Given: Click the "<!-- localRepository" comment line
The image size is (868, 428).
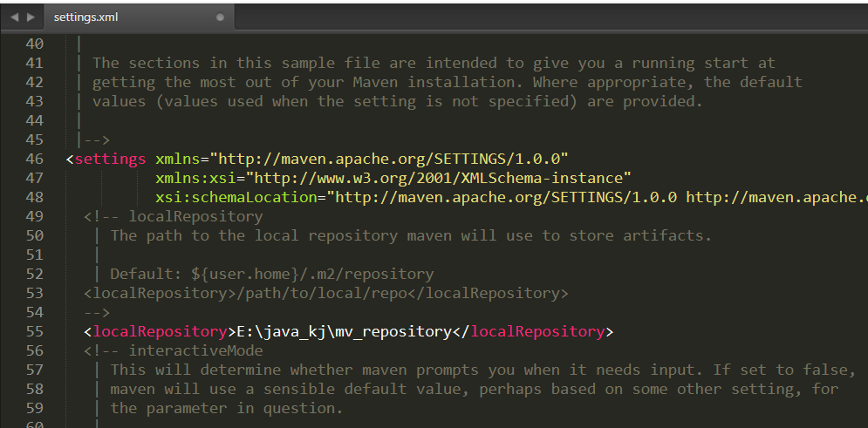Looking at the screenshot, I should click(174, 217).
